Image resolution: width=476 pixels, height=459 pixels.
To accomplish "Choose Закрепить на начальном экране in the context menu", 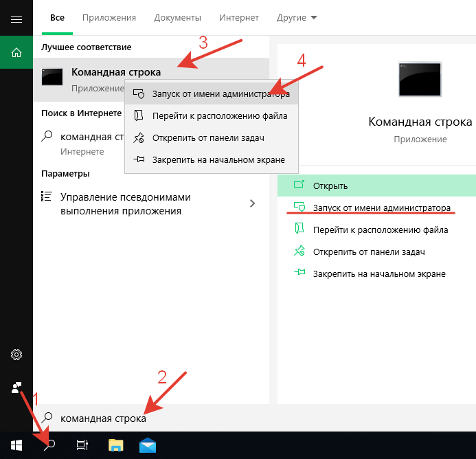I will 212,159.
